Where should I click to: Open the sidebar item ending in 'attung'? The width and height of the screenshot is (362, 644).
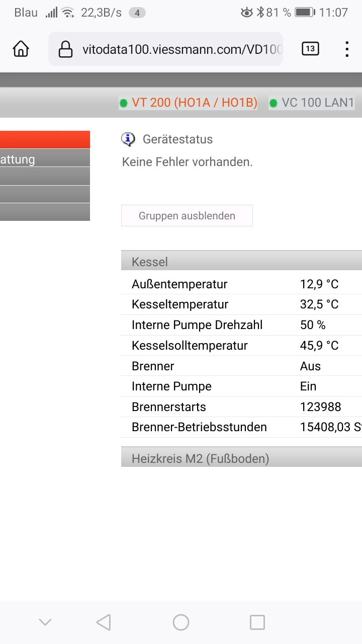pos(45,158)
